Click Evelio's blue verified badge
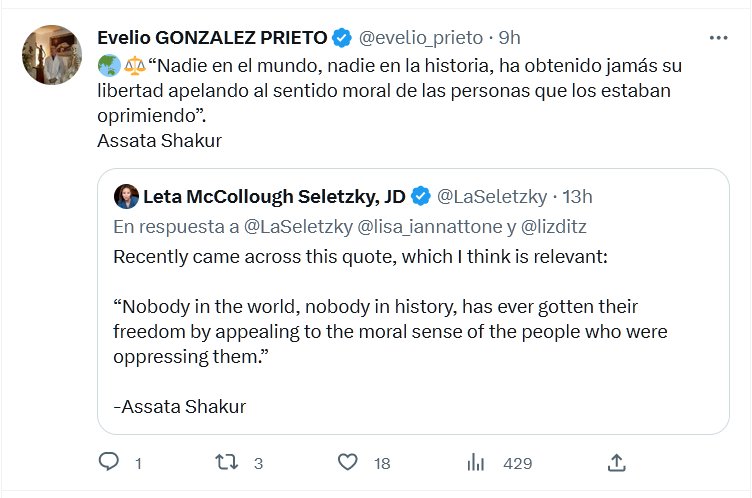Image resolution: width=752 pixels, height=498 pixels. pyautogui.click(x=342, y=38)
